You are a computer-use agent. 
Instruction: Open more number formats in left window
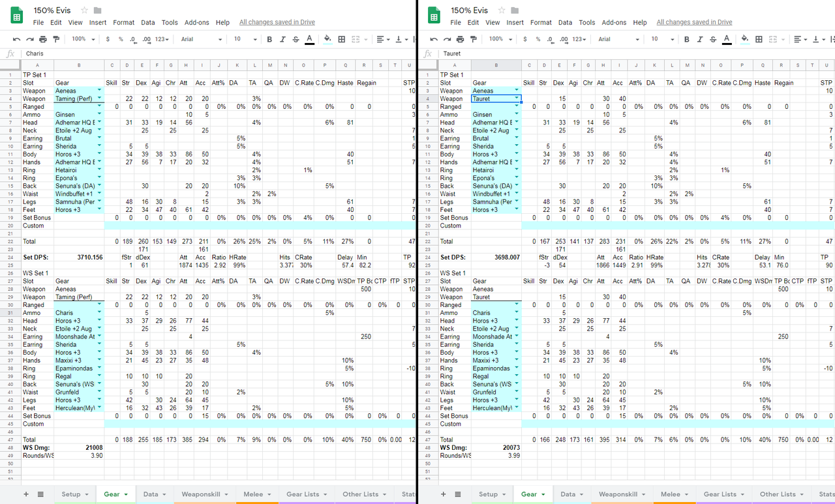pos(162,39)
